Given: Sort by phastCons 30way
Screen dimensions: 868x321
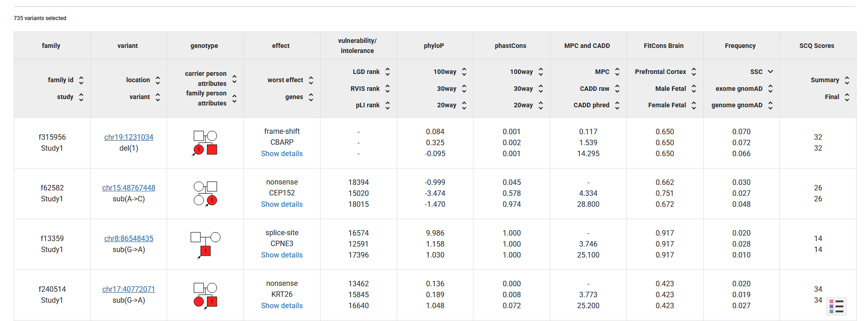Looking at the screenshot, I should pyautogui.click(x=541, y=89).
